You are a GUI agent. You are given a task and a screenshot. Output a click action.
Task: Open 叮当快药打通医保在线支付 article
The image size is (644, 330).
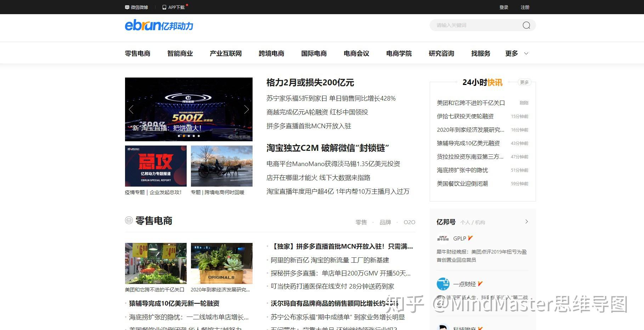[x=332, y=286]
